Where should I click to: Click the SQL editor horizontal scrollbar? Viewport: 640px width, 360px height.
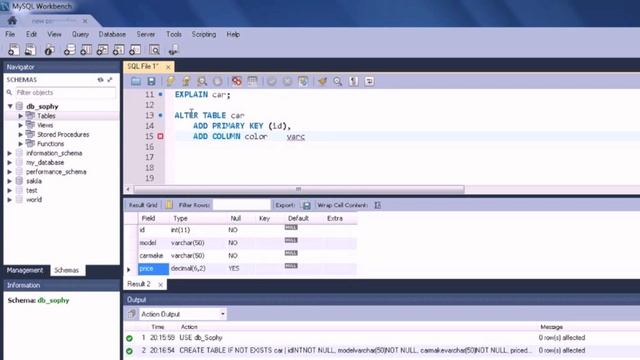tap(299, 189)
